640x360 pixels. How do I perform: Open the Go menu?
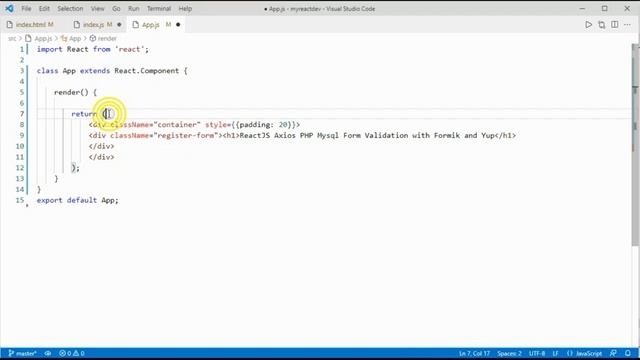[x=116, y=9]
